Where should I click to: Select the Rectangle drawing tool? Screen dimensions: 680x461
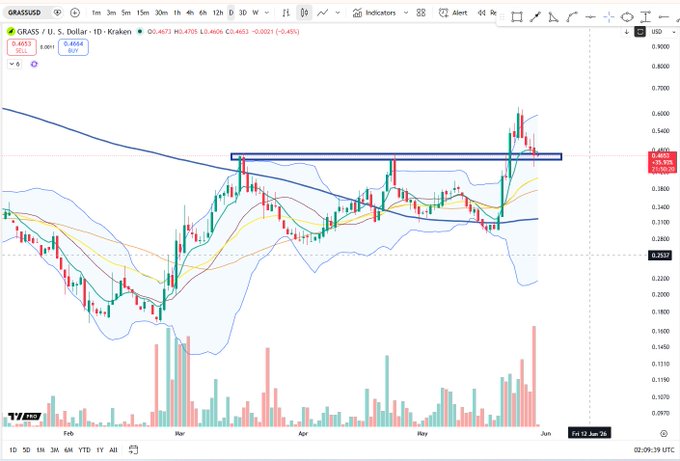pos(517,17)
